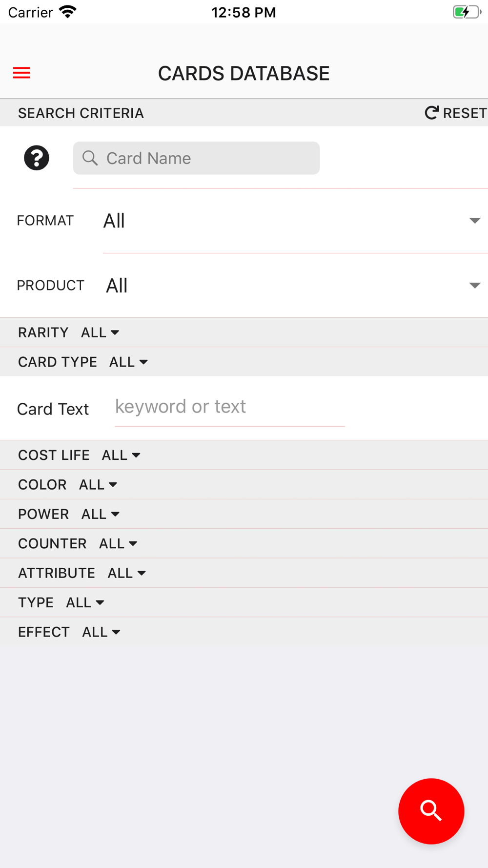The height and width of the screenshot is (868, 488).
Task: Open the PRODUCT dropdown arrow
Action: pyautogui.click(x=474, y=286)
